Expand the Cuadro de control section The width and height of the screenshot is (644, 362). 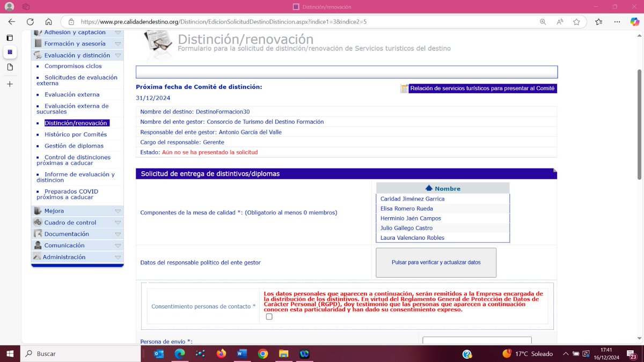[x=77, y=223]
